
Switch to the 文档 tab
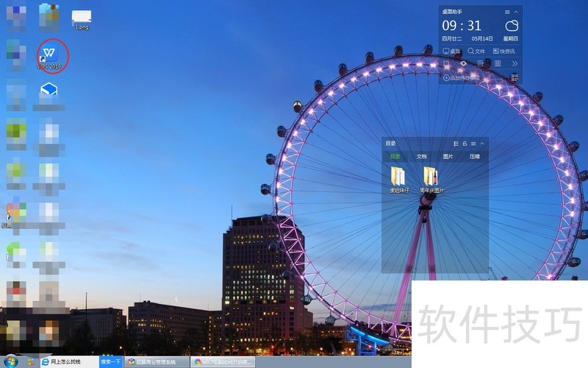click(421, 156)
